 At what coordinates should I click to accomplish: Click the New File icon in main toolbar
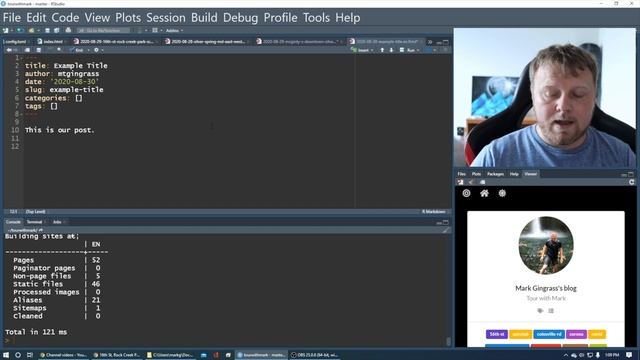(x=6, y=31)
